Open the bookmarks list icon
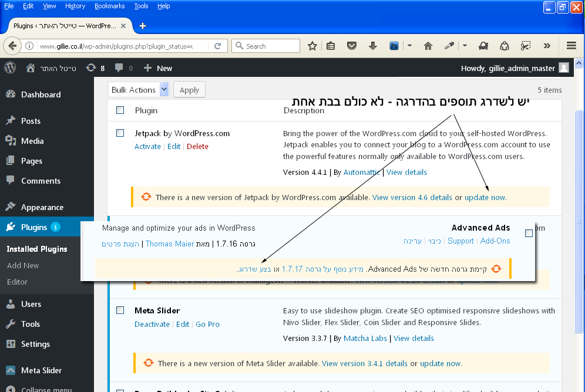 pyautogui.click(x=331, y=46)
